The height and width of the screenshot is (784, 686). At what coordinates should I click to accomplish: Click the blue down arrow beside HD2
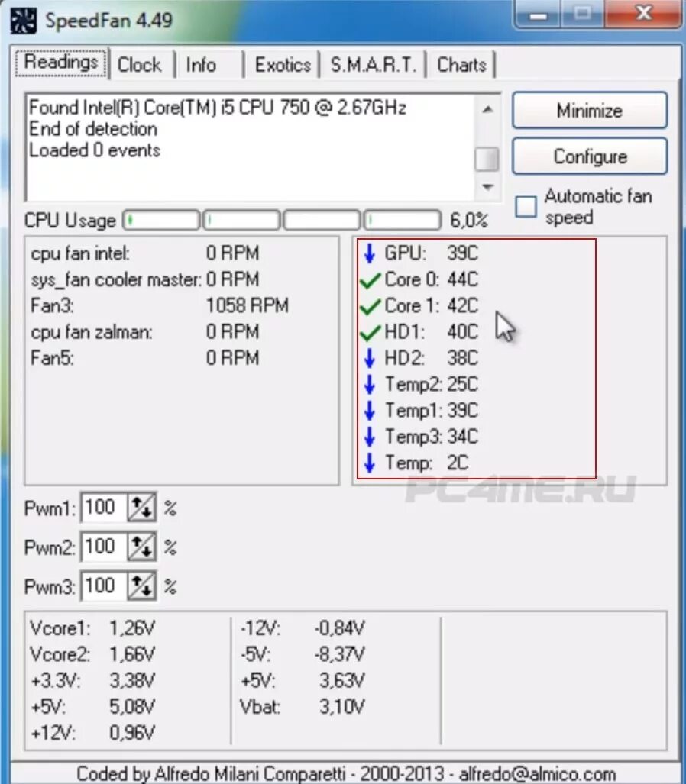(369, 358)
